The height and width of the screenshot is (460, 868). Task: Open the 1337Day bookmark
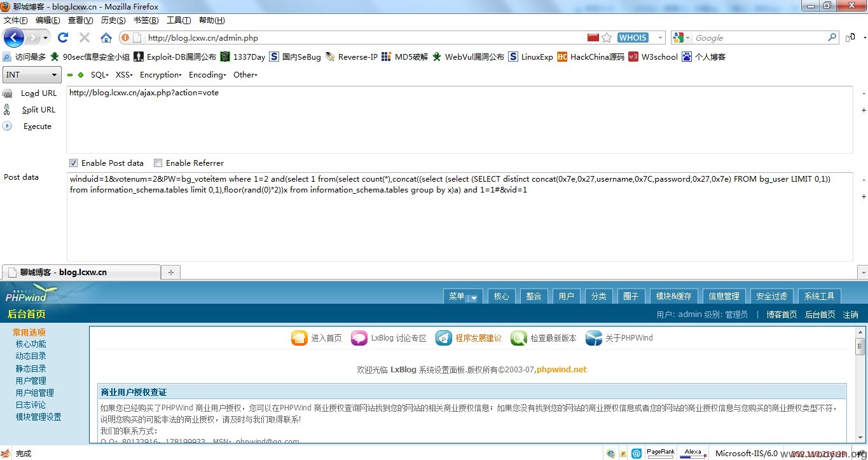click(243, 57)
